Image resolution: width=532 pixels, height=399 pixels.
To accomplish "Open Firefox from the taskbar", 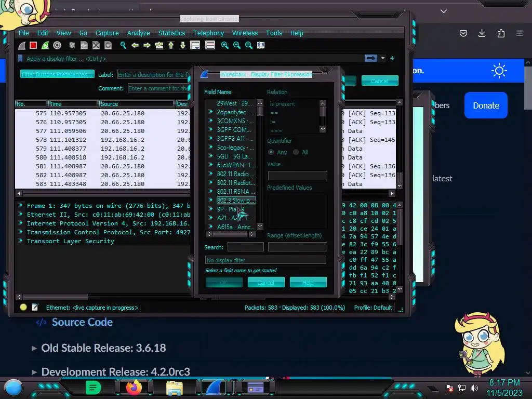I will [134, 388].
